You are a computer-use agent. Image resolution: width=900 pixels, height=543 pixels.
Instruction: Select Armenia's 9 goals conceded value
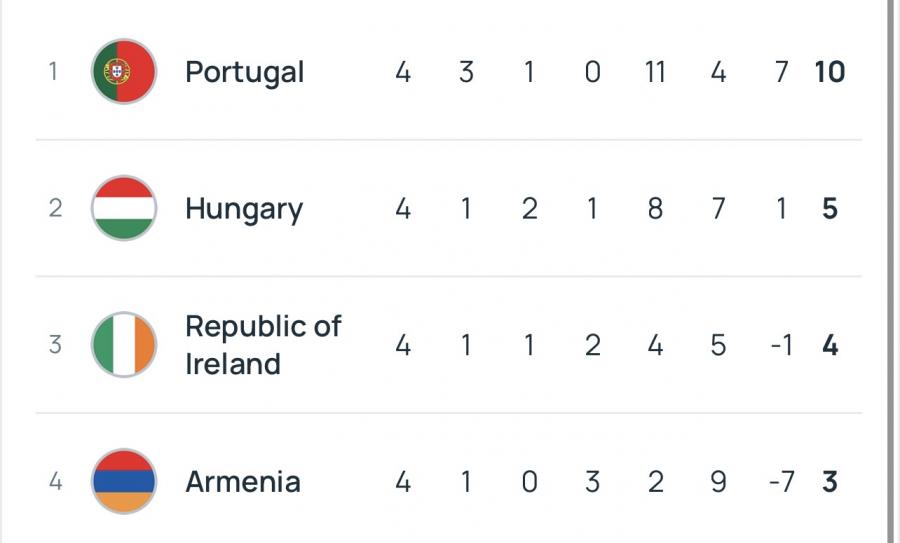click(718, 481)
